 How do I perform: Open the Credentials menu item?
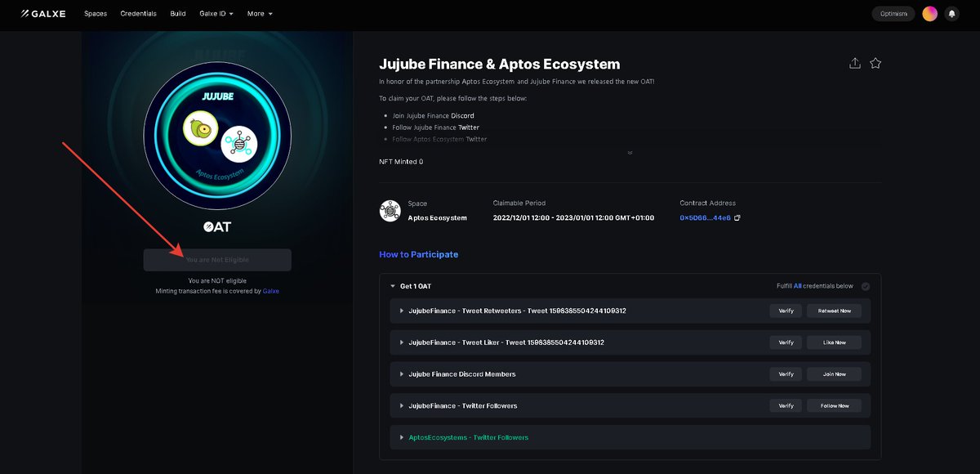[138, 13]
